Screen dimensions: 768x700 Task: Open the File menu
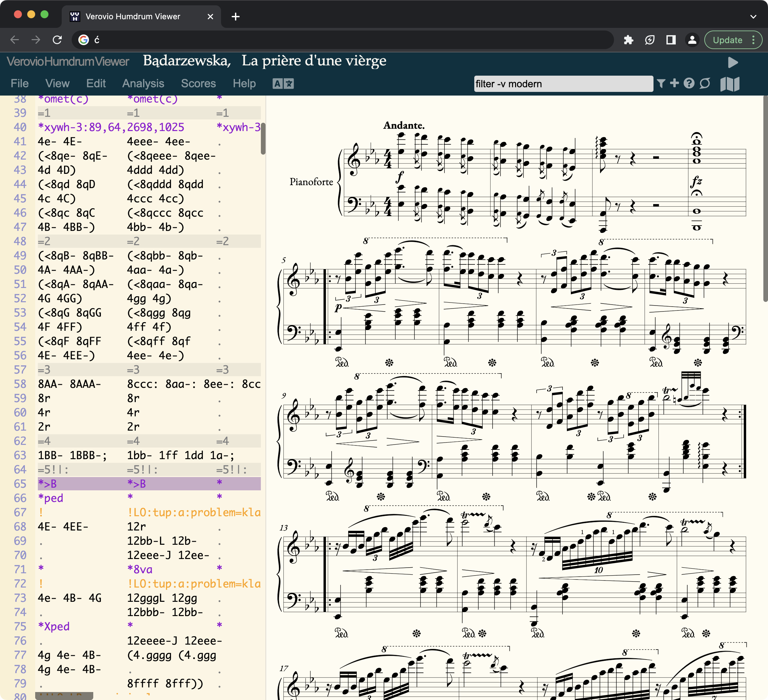tap(20, 83)
